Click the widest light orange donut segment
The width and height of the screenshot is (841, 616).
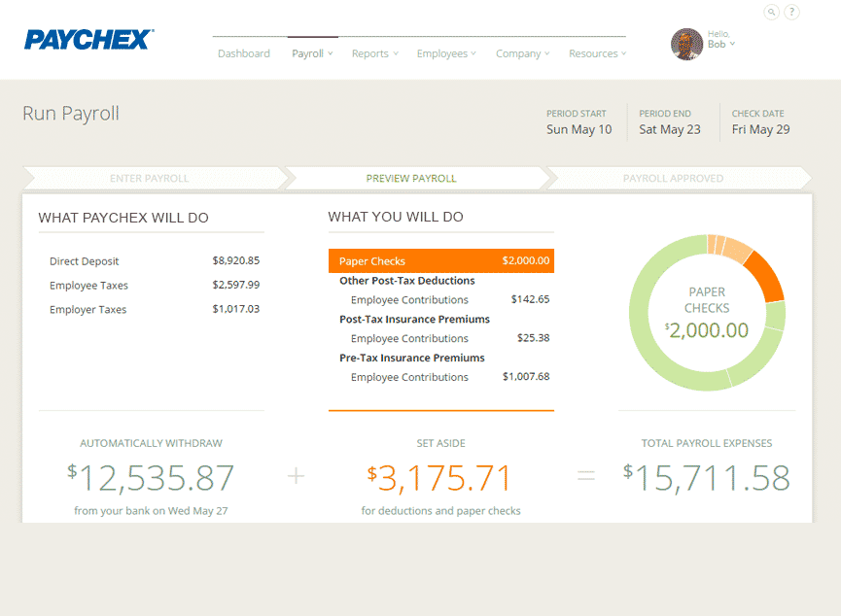click(x=738, y=251)
